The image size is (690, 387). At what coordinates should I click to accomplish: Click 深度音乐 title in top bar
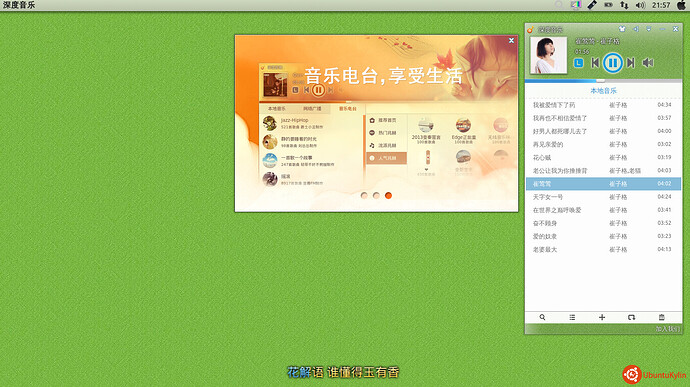(19, 5)
